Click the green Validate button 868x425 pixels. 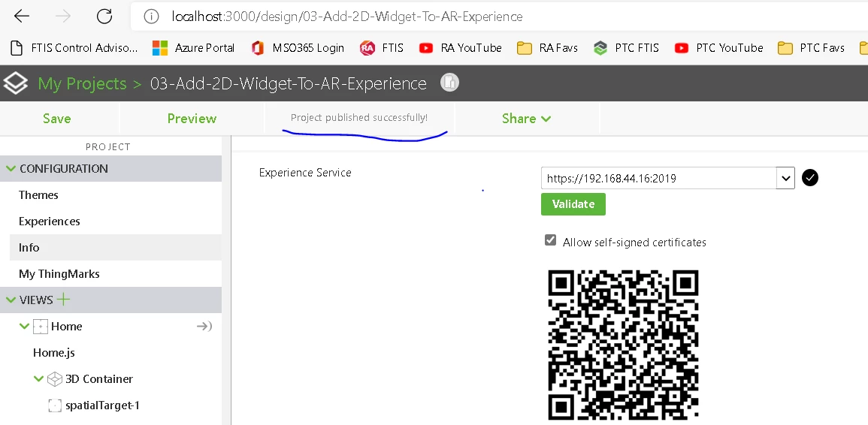tap(573, 204)
